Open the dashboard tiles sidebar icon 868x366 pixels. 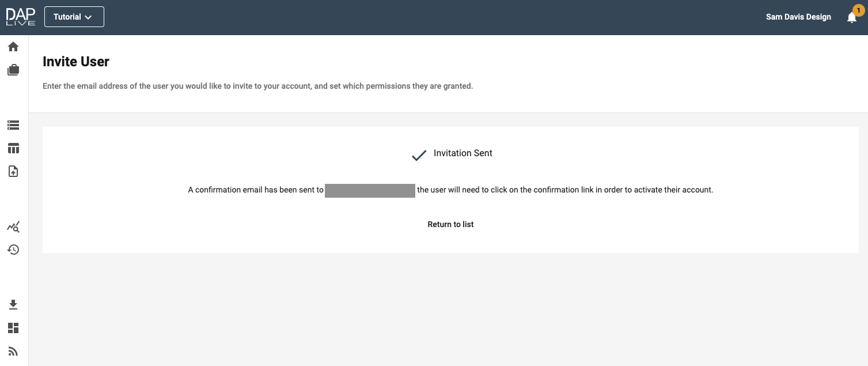13,328
